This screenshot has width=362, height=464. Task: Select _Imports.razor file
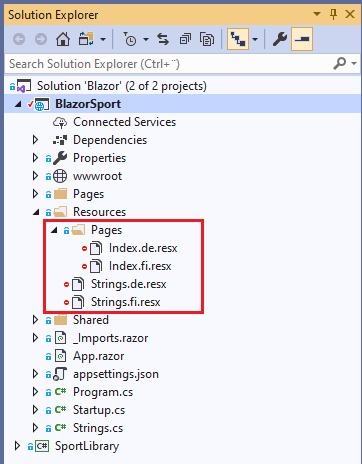tap(111, 338)
